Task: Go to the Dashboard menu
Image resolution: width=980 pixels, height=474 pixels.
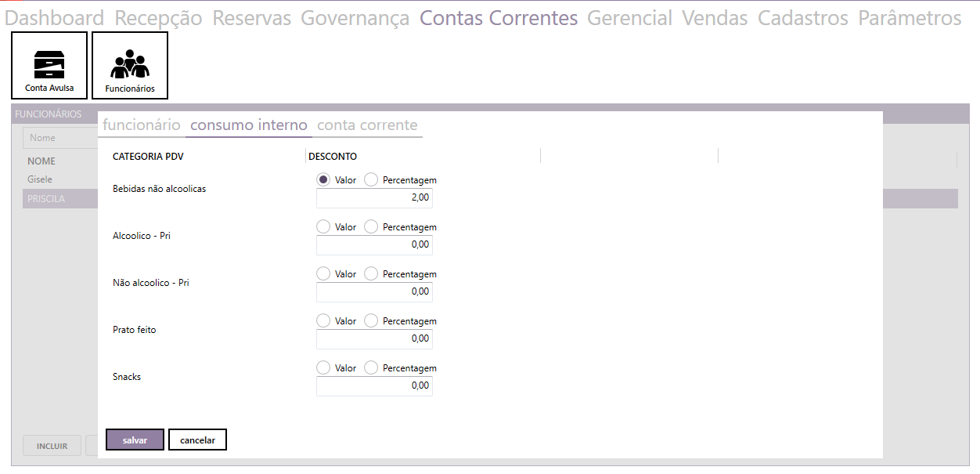Action: click(x=55, y=18)
